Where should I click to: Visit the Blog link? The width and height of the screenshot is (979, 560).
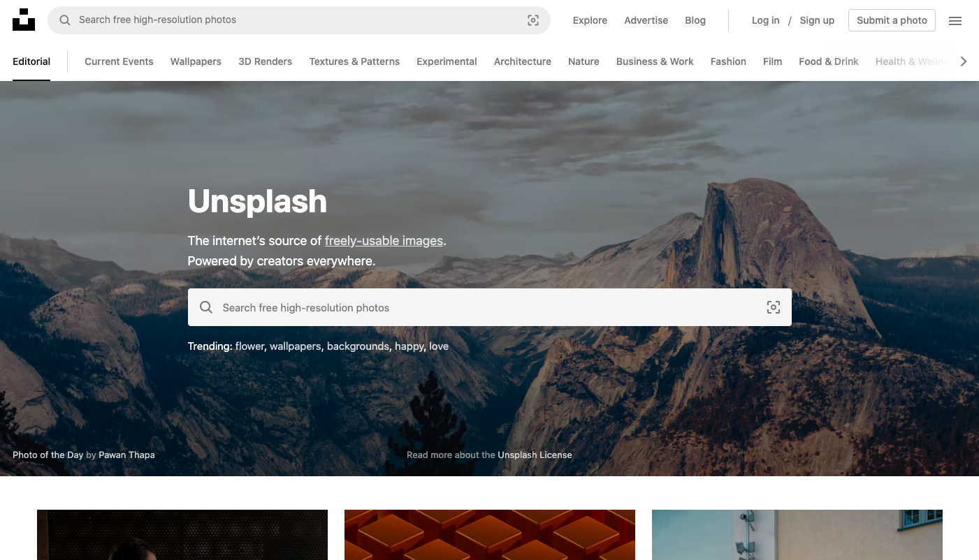click(x=695, y=20)
